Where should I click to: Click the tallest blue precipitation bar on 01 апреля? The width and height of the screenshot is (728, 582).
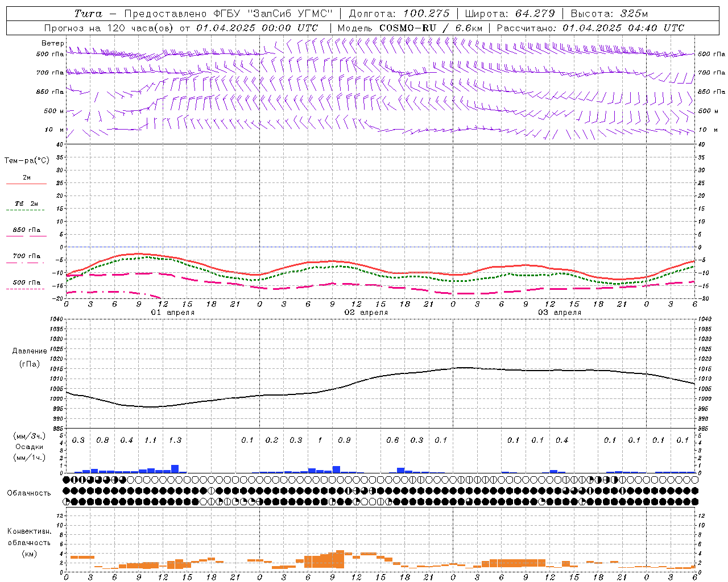[x=175, y=469]
